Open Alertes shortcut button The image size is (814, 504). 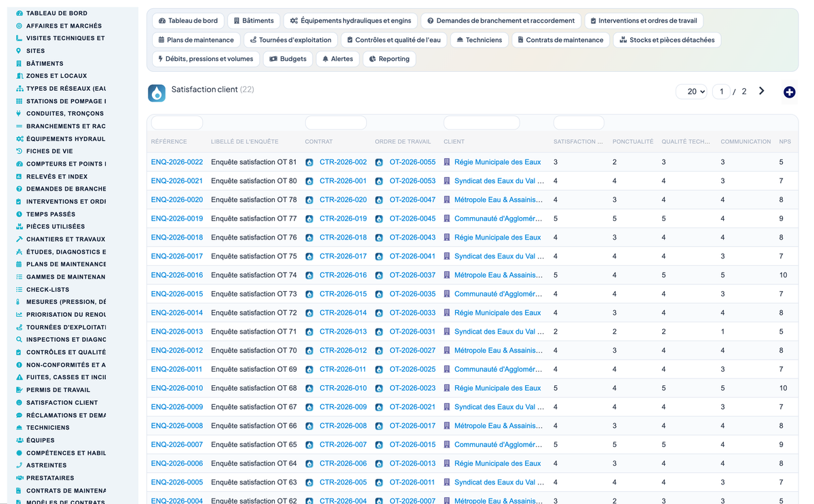tap(338, 59)
